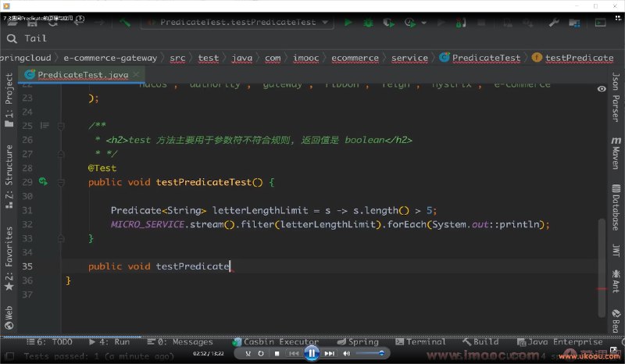The width and height of the screenshot is (625, 364).
Task: Open the Bean Validation side panel
Action: click(x=616, y=321)
